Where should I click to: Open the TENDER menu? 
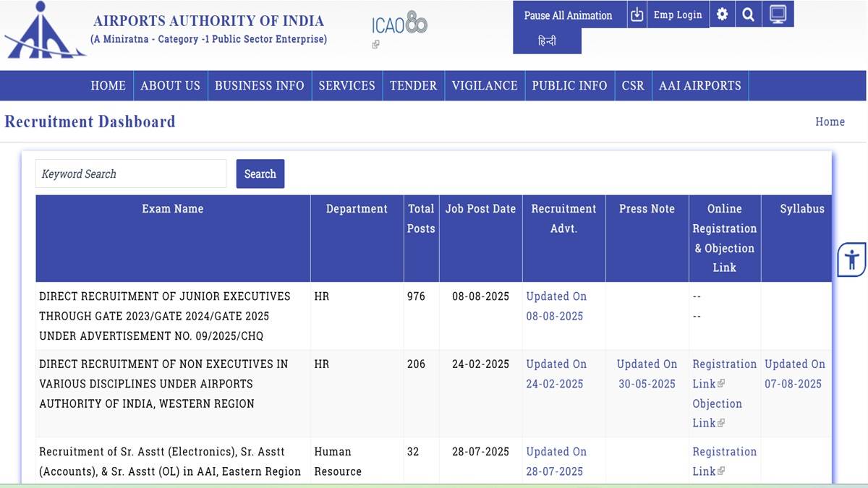[413, 85]
